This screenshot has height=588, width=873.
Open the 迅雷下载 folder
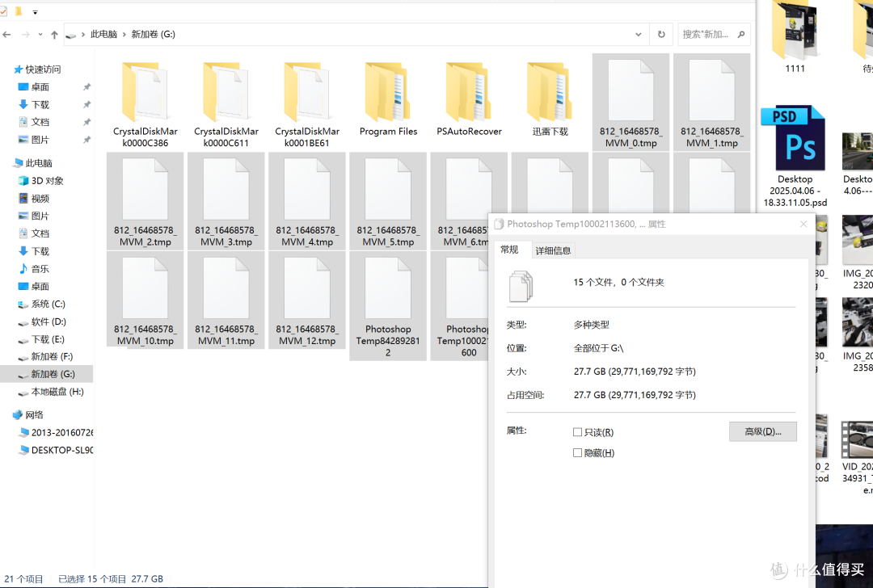[x=550, y=100]
